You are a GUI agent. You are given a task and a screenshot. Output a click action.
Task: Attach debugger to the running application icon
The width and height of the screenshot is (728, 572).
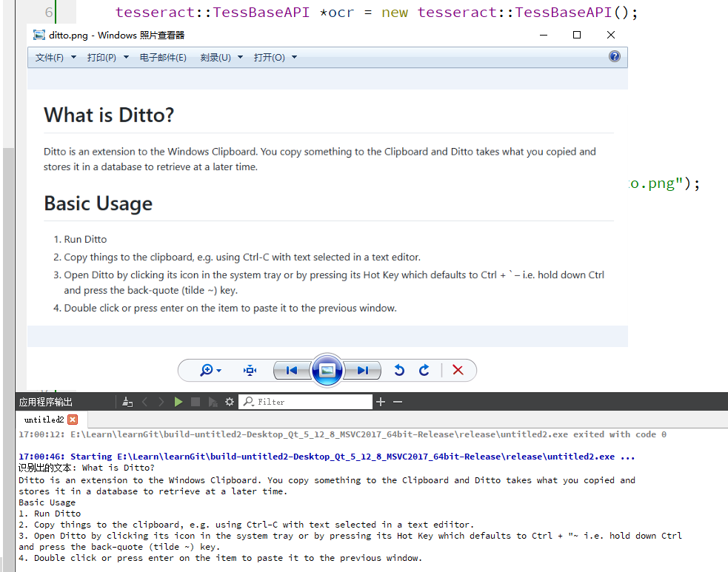(213, 402)
